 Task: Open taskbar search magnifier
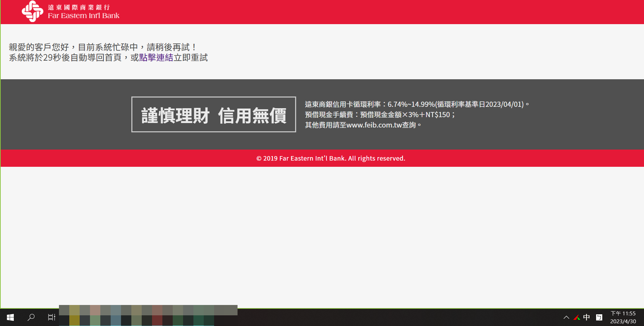pyautogui.click(x=31, y=317)
